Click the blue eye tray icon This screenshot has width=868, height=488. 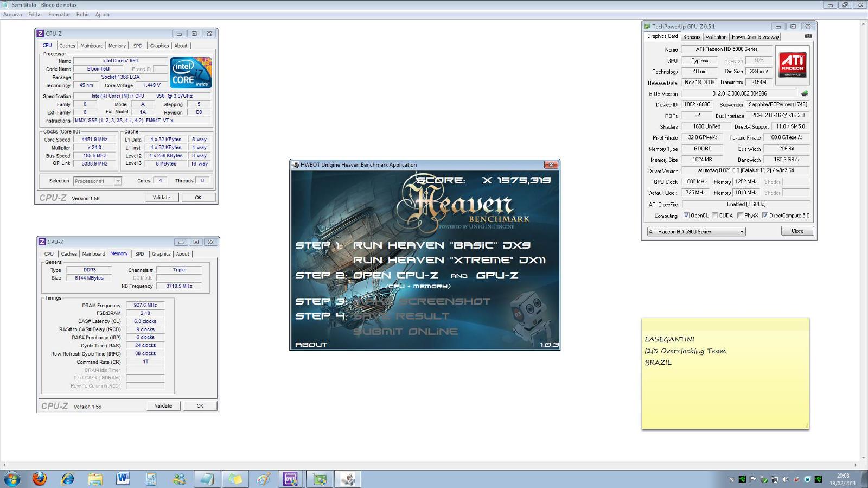tap(807, 479)
